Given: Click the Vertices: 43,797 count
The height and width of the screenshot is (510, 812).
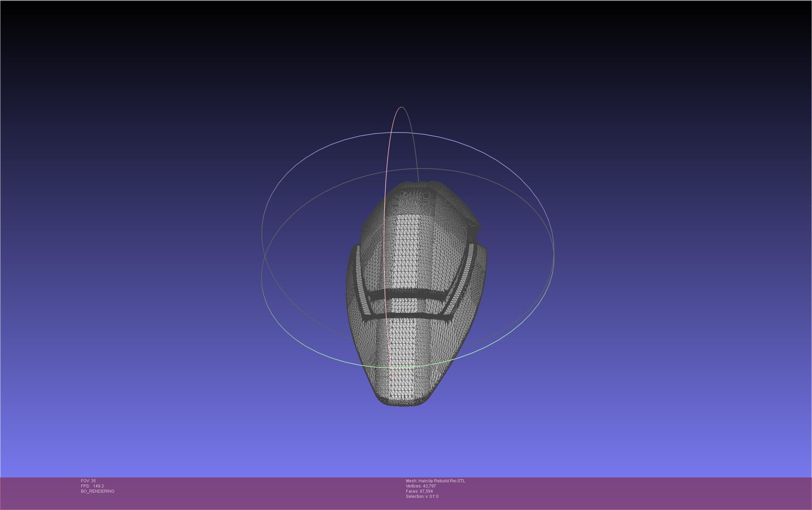Looking at the screenshot, I should coord(421,486).
